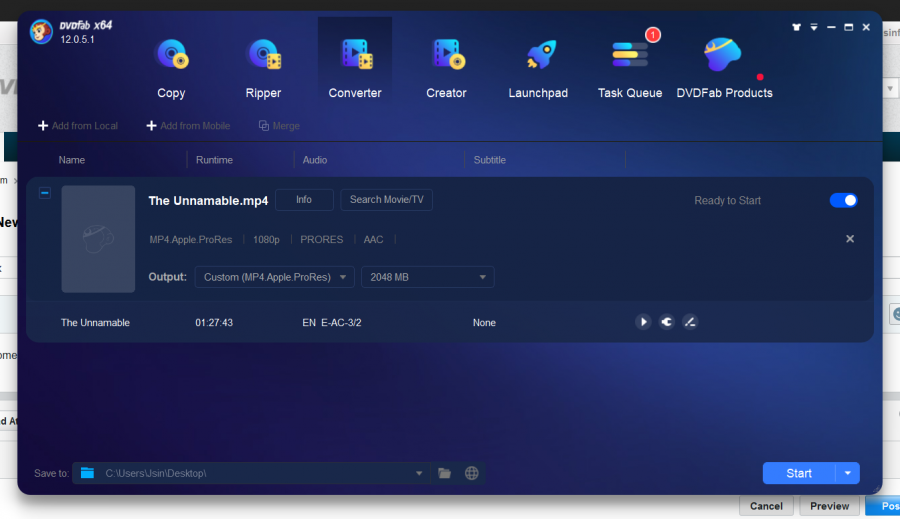
Task: Click the globe network icon
Action: (472, 473)
